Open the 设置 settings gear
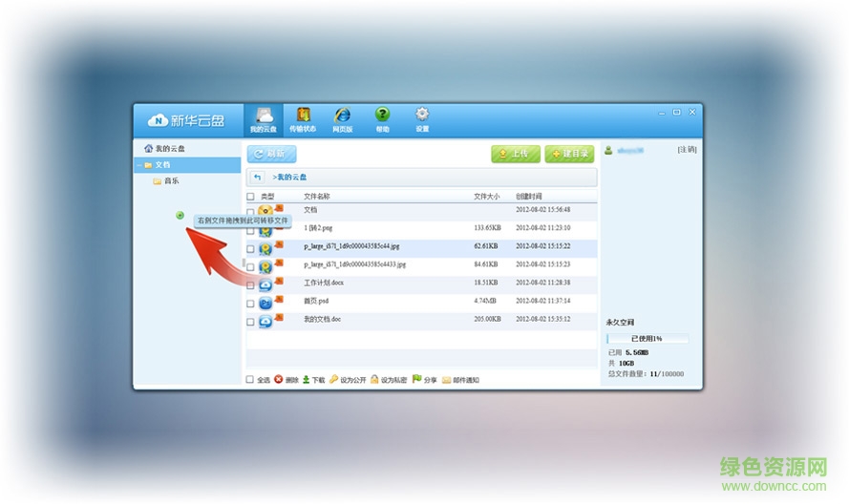The width and height of the screenshot is (849, 504). [422, 119]
